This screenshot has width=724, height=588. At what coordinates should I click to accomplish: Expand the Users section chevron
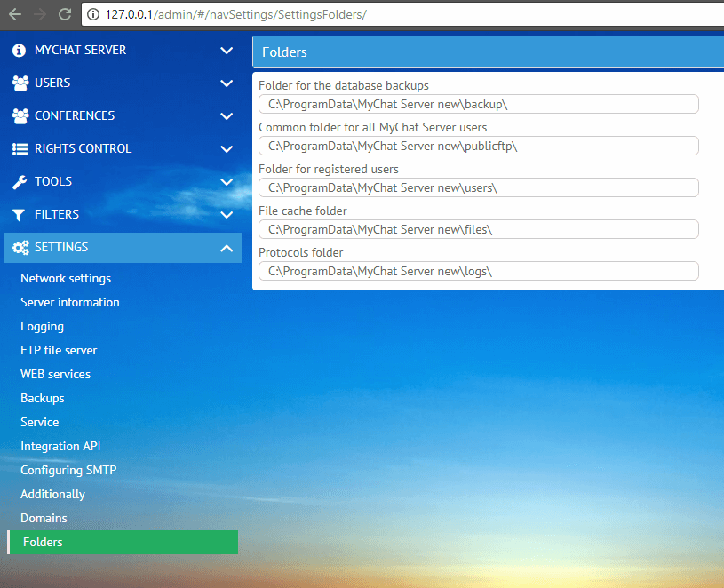click(227, 83)
